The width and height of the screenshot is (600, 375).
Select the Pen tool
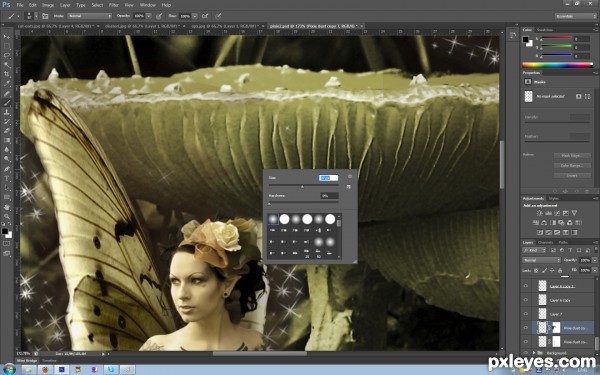point(7,169)
